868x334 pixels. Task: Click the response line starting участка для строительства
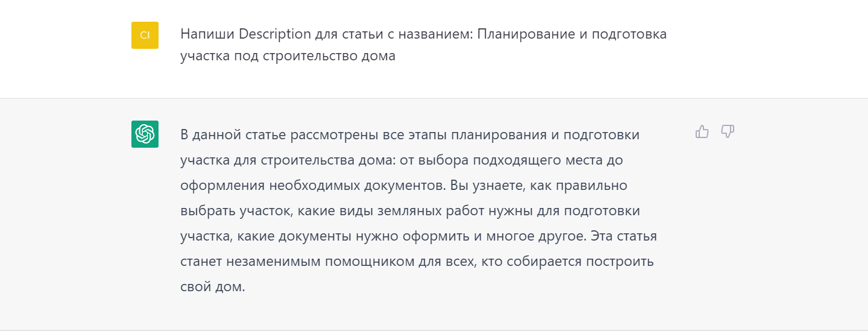[x=401, y=160]
